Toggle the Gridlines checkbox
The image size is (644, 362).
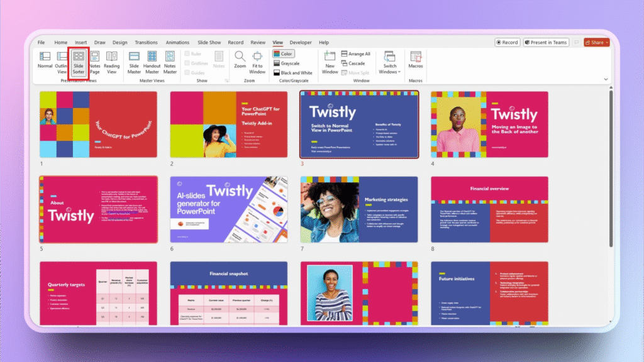(x=187, y=63)
